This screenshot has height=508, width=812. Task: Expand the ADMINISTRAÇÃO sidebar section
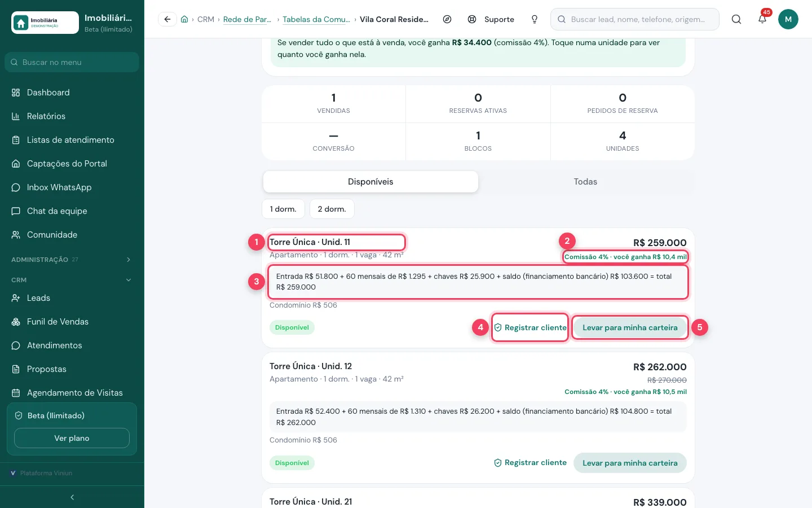coord(72,260)
